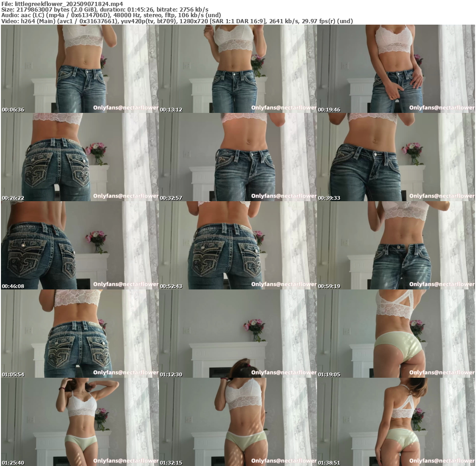Click the fireplace-only frame at 01:12:30
The image size is (476, 466).
(x=238, y=334)
